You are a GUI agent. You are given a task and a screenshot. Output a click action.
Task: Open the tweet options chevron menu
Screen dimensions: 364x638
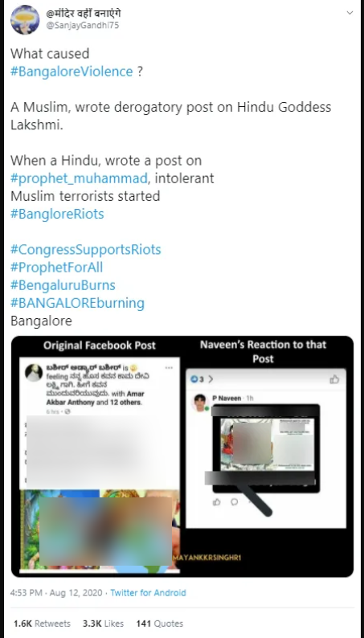pyautogui.click(x=350, y=13)
